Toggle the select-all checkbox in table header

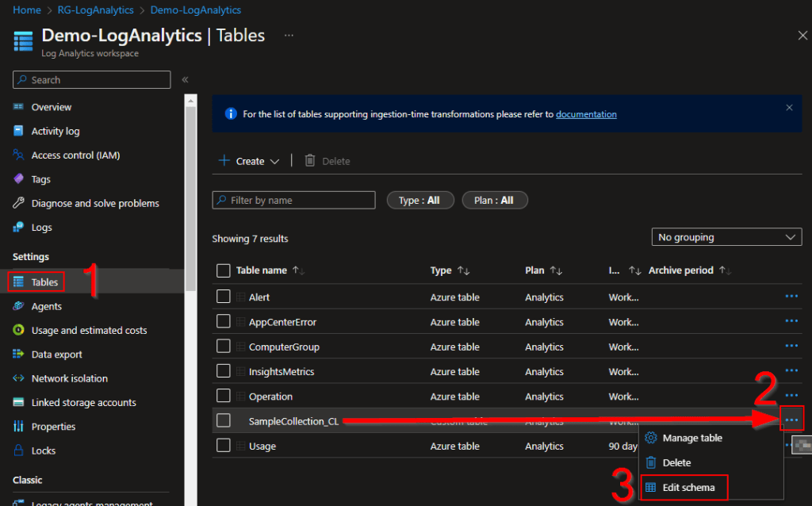click(x=224, y=270)
